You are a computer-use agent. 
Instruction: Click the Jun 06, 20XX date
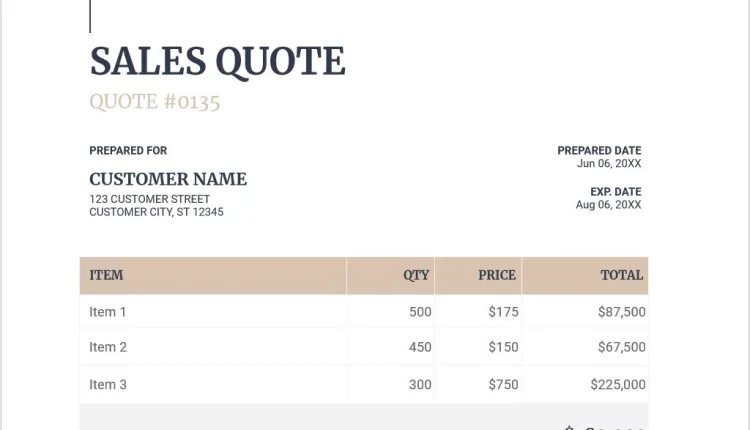609,164
